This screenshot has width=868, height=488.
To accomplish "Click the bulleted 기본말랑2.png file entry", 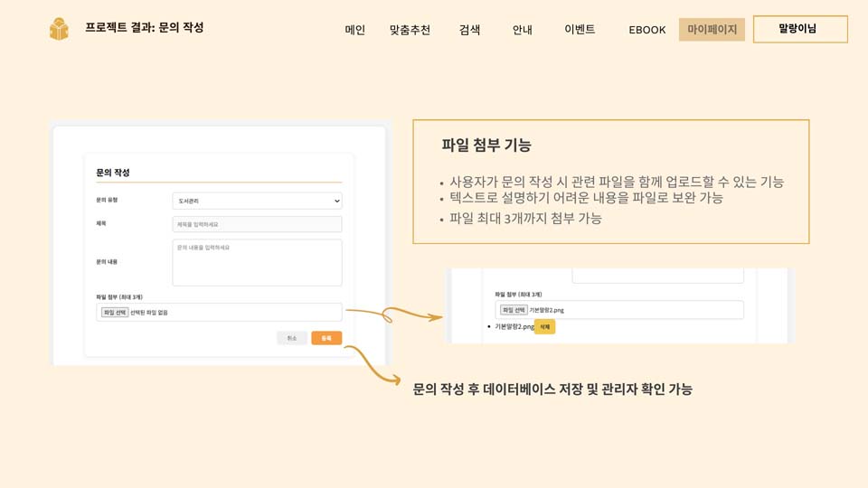I will [512, 326].
